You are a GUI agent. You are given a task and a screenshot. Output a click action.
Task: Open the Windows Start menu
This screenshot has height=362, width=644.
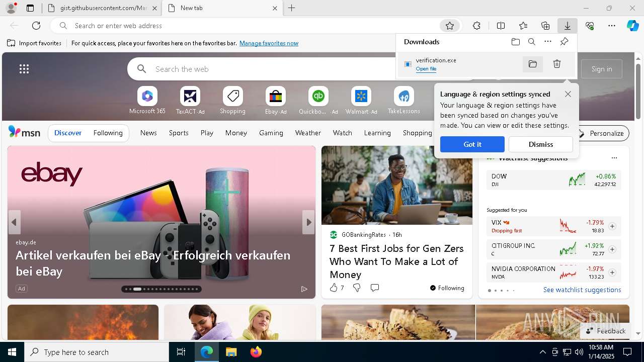tap(12, 352)
